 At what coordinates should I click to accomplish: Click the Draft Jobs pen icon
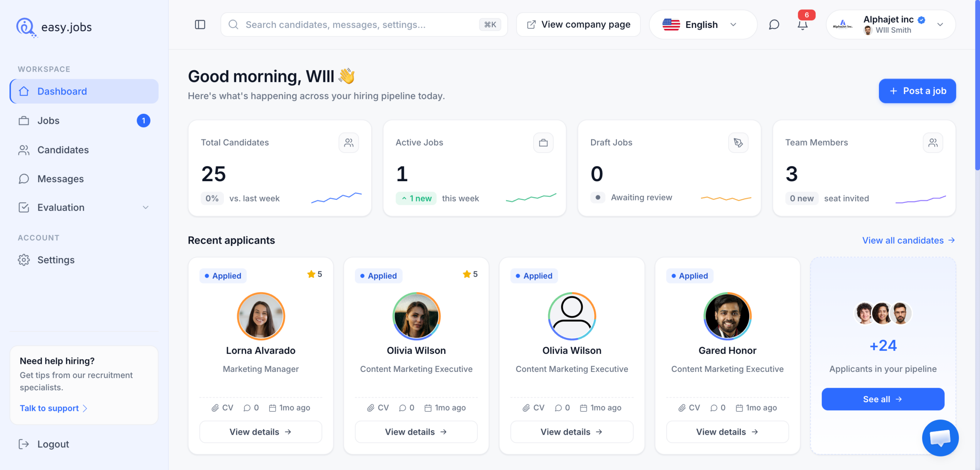point(738,143)
